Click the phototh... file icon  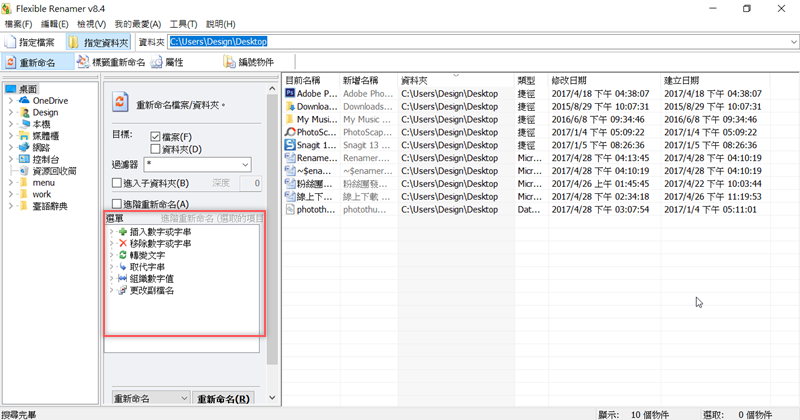290,209
